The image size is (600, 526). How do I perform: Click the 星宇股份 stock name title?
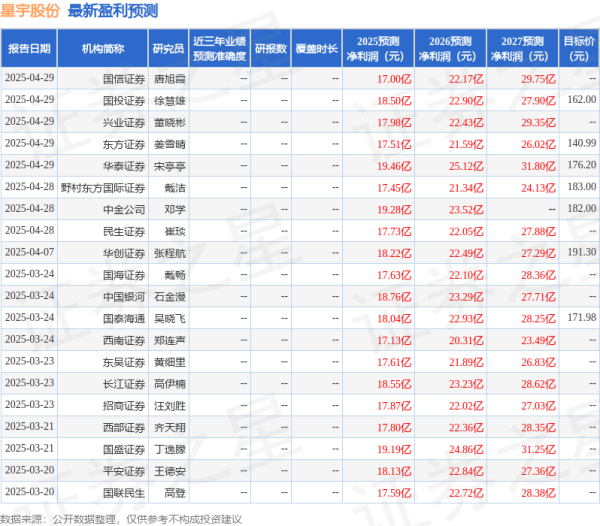click(x=31, y=12)
